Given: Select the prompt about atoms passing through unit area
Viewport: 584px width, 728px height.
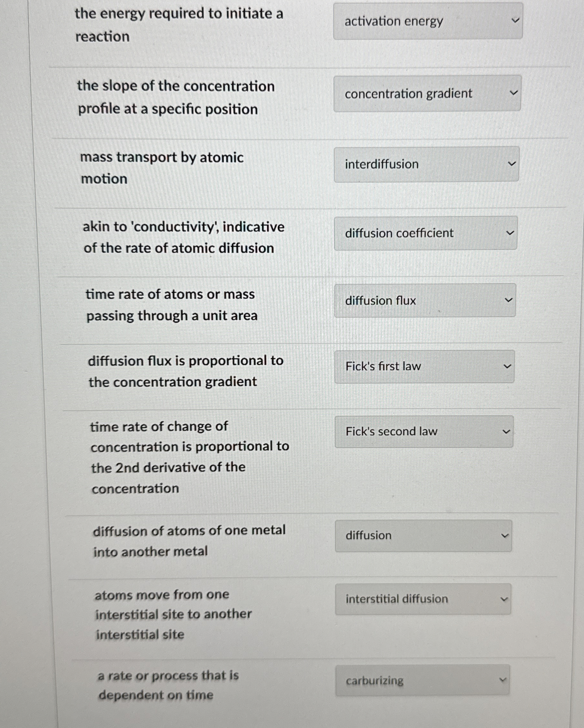Looking at the screenshot, I should point(171,305).
